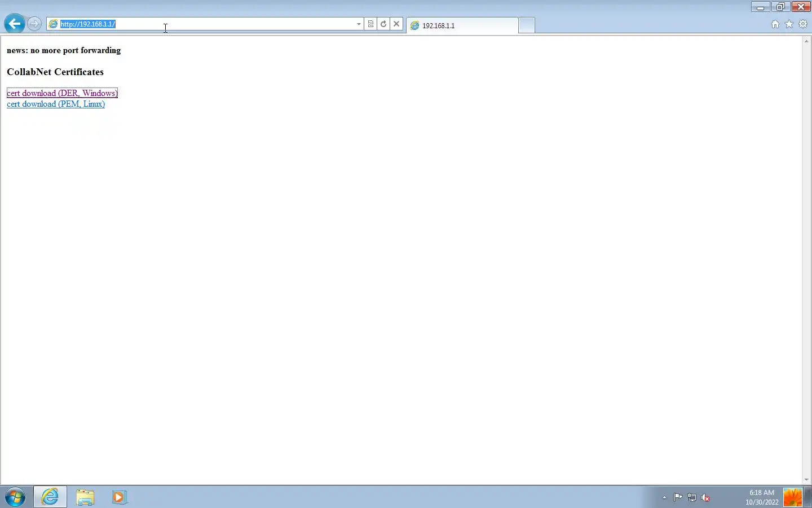Image resolution: width=812 pixels, height=508 pixels.
Task: Show hidden system tray icons arrow
Action: coord(664,497)
